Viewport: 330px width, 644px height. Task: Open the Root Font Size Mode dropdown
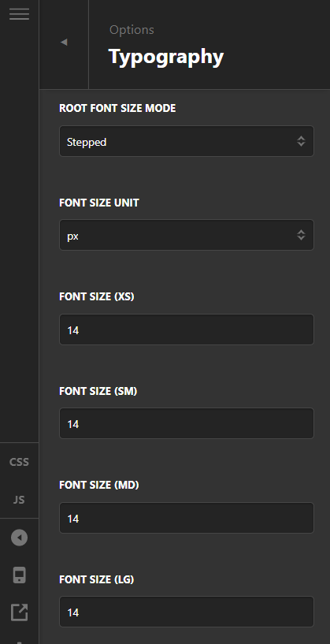[187, 141]
